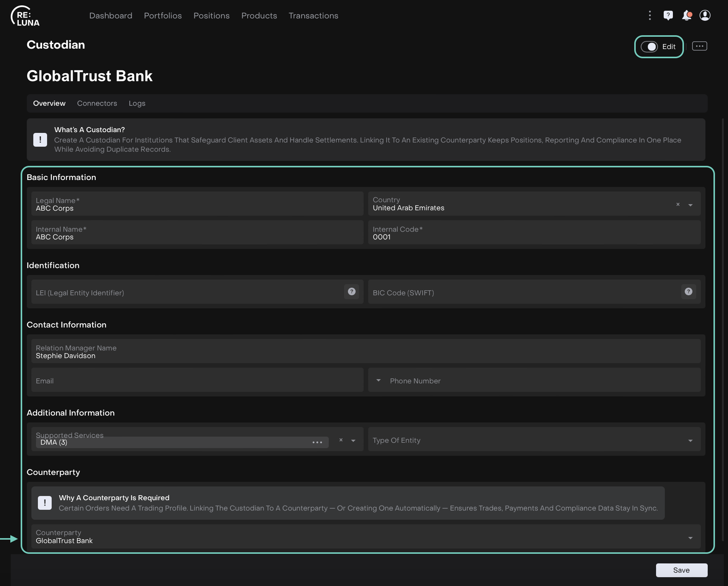This screenshot has width=728, height=586.
Task: Expand the Counterparty dropdown
Action: 690,538
